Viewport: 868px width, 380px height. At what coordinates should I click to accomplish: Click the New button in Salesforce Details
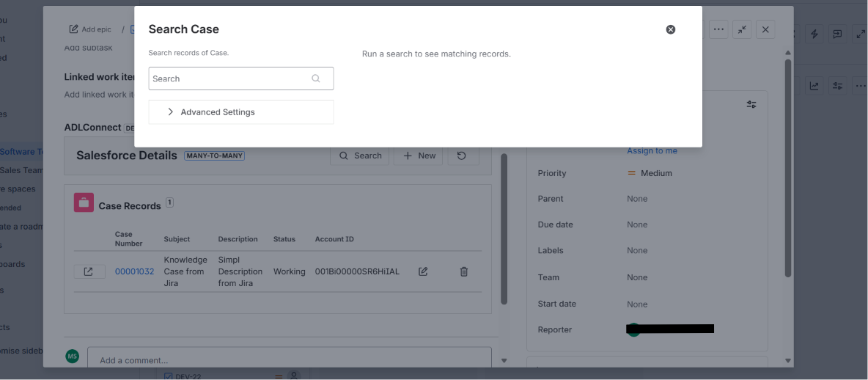[x=419, y=156]
